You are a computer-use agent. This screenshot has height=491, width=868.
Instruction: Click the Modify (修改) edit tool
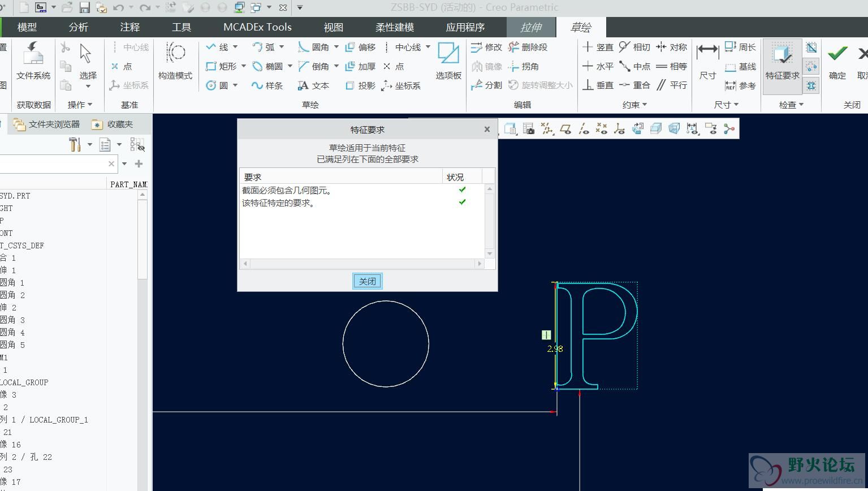[486, 47]
